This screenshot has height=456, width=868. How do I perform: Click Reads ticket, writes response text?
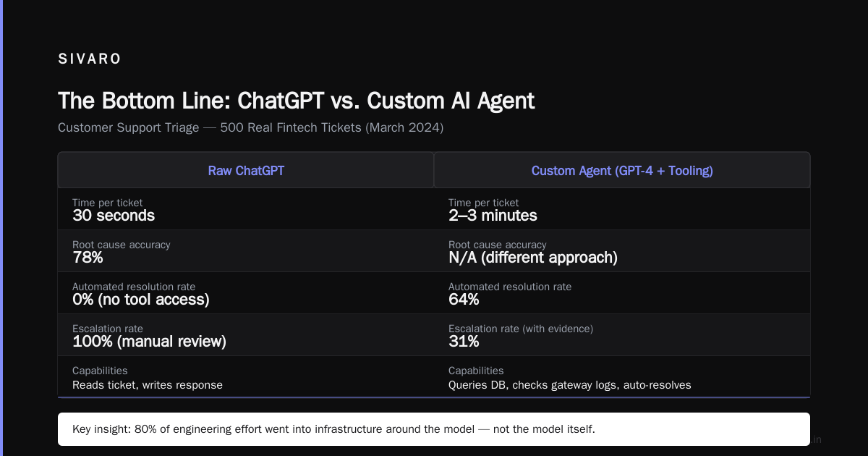click(148, 385)
